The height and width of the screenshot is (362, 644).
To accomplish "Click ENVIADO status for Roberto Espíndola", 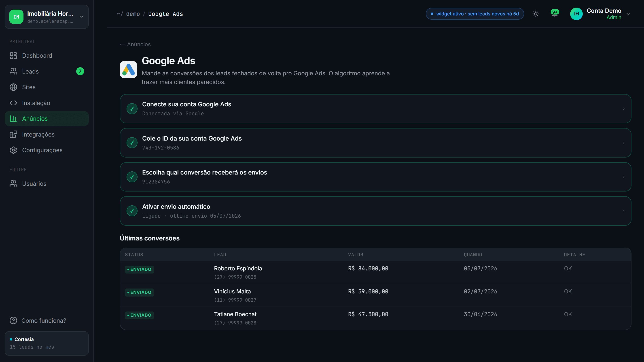I will tap(139, 269).
